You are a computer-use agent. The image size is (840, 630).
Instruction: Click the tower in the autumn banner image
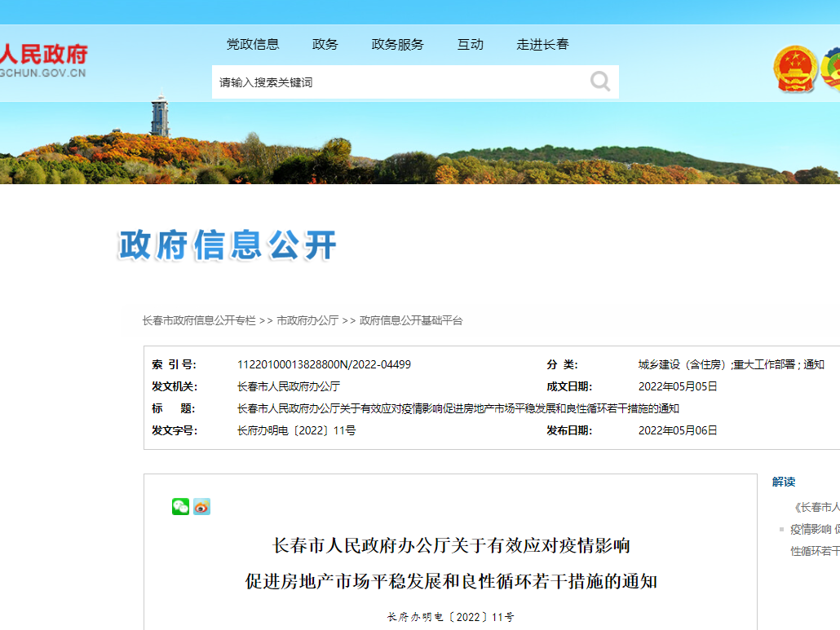click(160, 117)
